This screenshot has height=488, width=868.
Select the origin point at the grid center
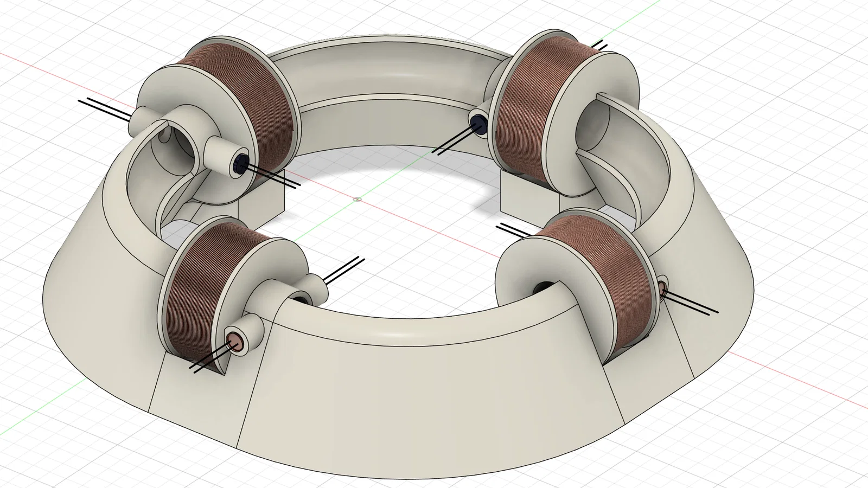click(x=356, y=199)
